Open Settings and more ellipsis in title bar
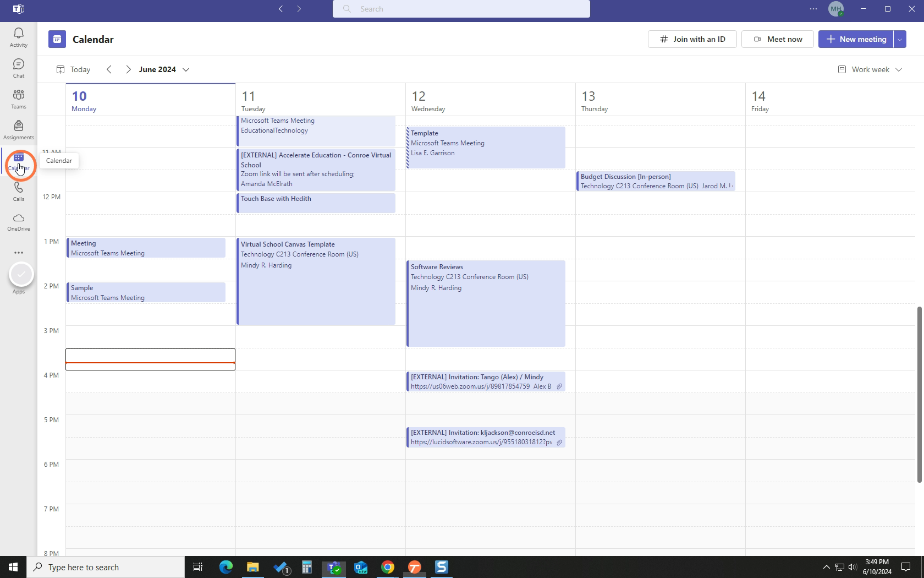924x578 pixels. [813, 9]
